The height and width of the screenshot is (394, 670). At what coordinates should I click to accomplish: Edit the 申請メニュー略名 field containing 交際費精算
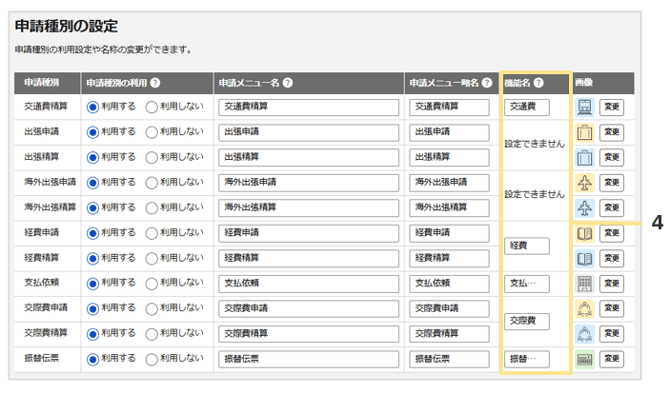pos(449,334)
